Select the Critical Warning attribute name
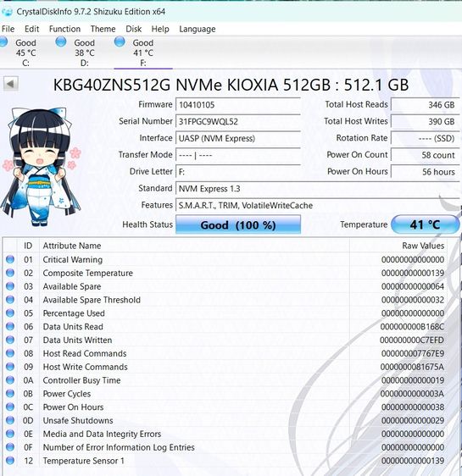Image resolution: width=462 pixels, height=476 pixels. point(73,259)
